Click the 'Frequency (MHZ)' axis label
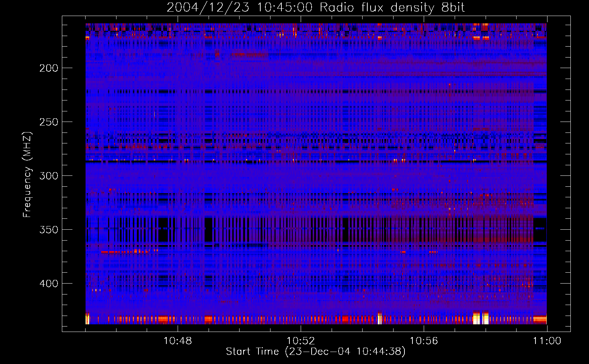 27,174
